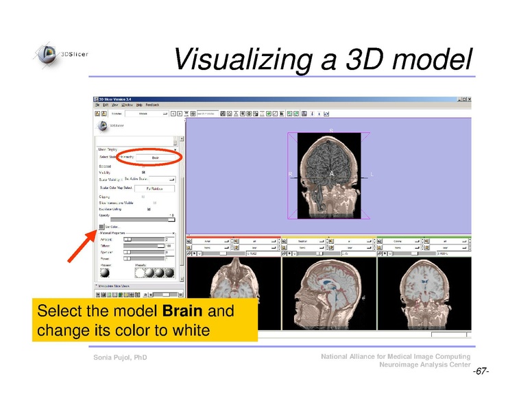
Task: Select the fourth dark material preset sphere
Action: click(x=169, y=273)
